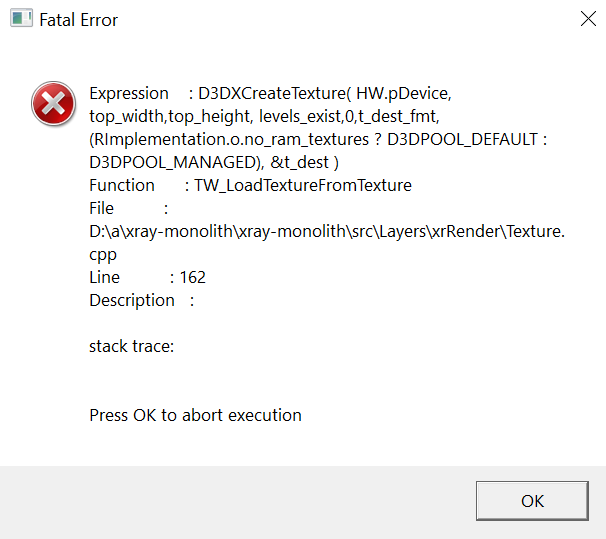Click the "File" label
This screenshot has width=606, height=539.
(x=102, y=208)
